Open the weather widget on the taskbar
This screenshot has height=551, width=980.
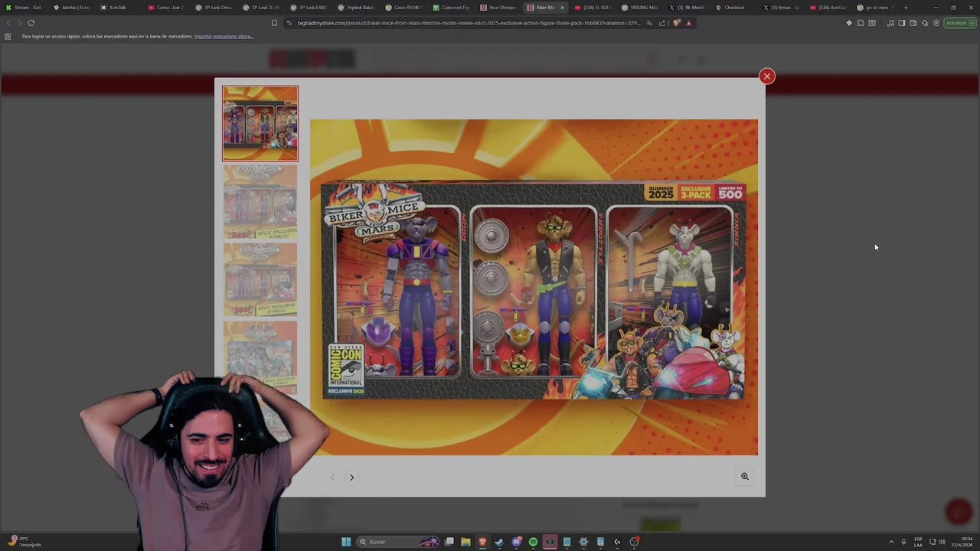click(24, 541)
